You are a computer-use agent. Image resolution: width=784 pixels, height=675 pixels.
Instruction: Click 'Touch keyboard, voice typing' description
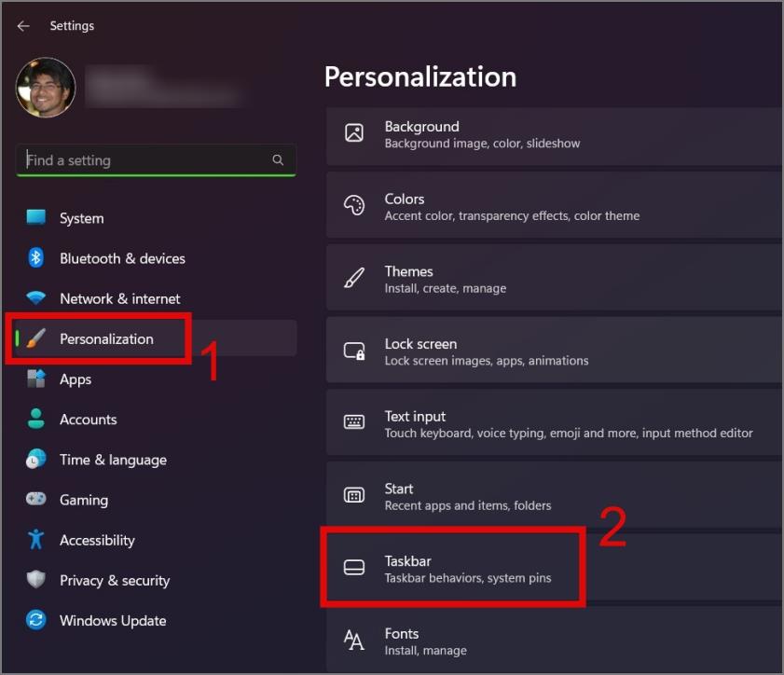coord(569,434)
